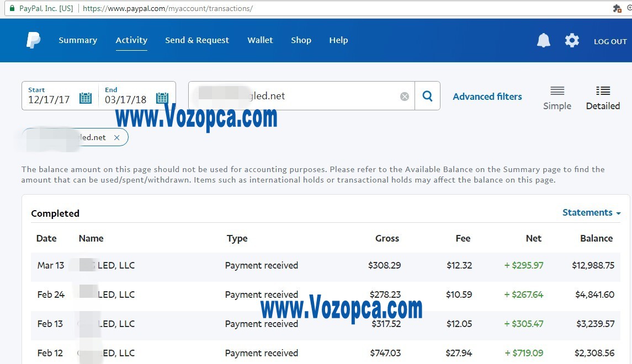Open the Start date calendar picker

tap(86, 98)
